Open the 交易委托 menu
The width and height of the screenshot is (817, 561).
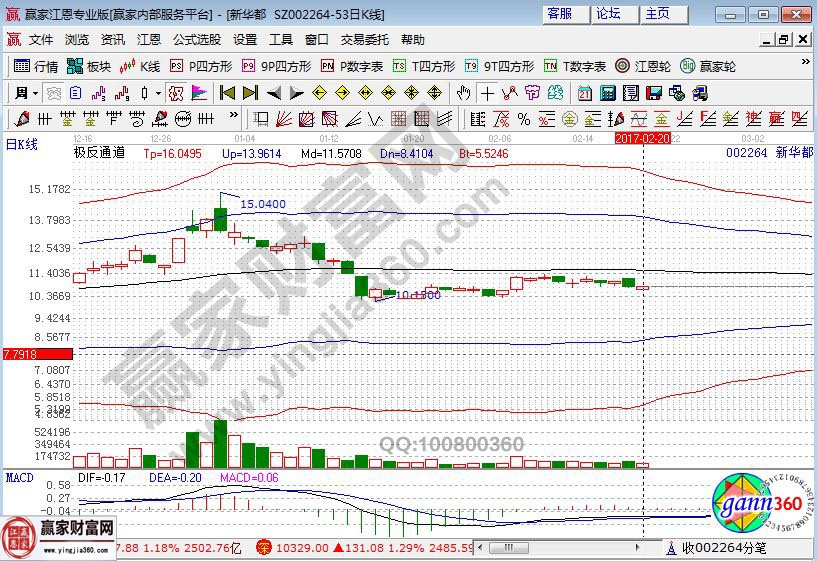click(364, 40)
